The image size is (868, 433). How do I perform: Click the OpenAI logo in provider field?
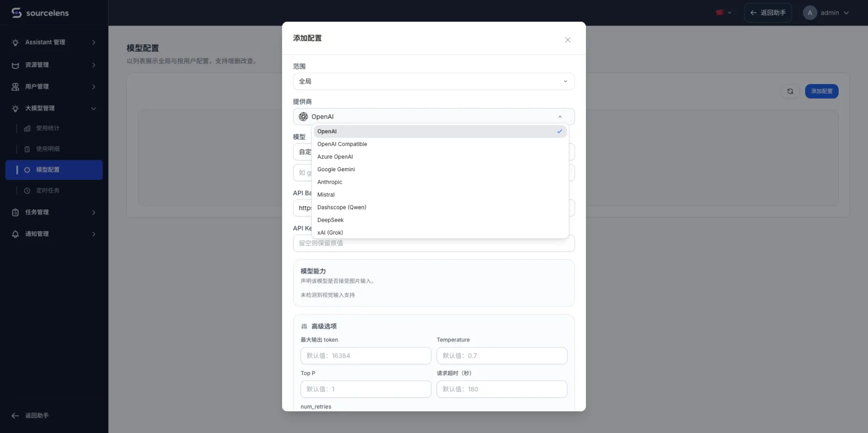(x=303, y=117)
